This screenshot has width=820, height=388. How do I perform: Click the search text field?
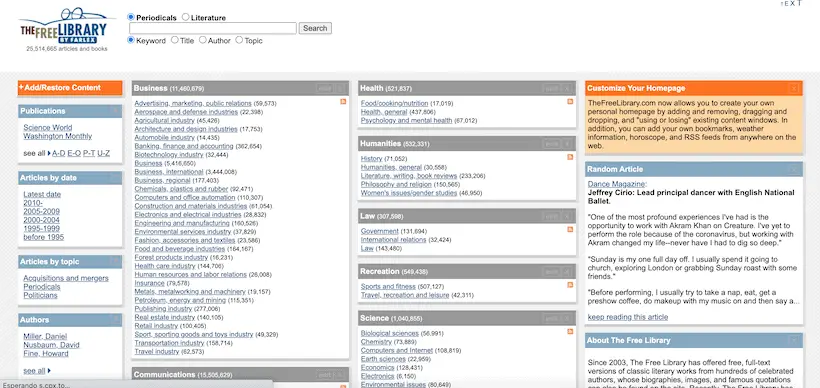tap(213, 28)
